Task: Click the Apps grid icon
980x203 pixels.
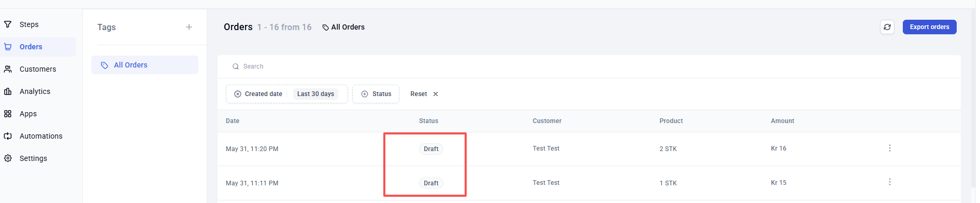Action: [8, 114]
